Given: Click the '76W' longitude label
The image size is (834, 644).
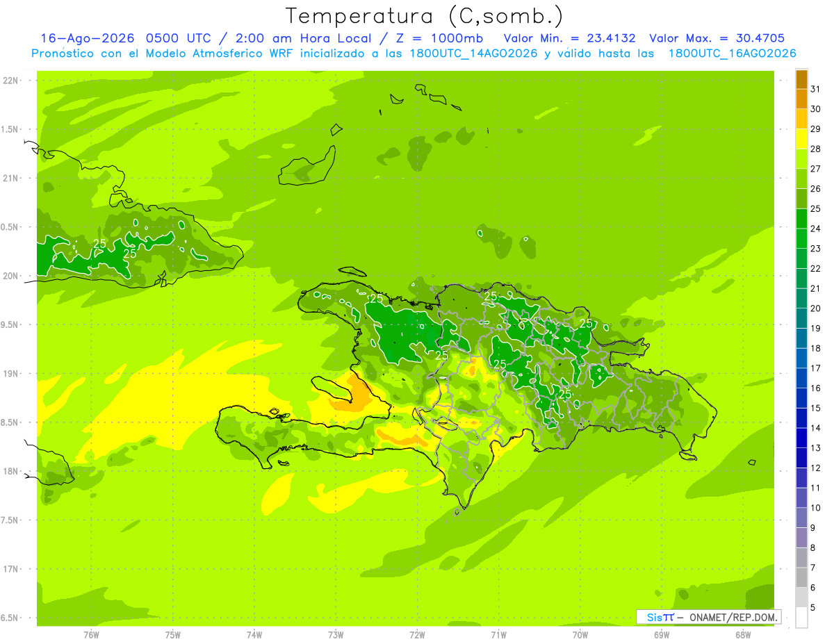Looking at the screenshot, I should pos(91,634).
